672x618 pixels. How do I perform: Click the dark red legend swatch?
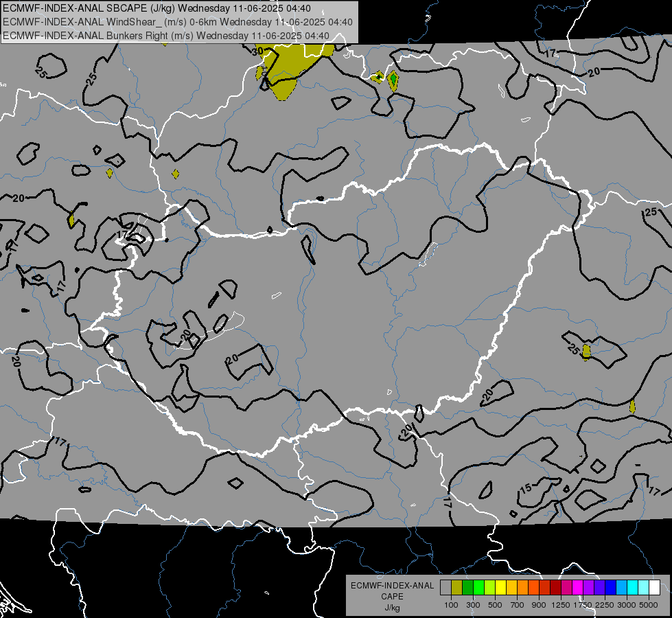pyautogui.click(x=556, y=588)
